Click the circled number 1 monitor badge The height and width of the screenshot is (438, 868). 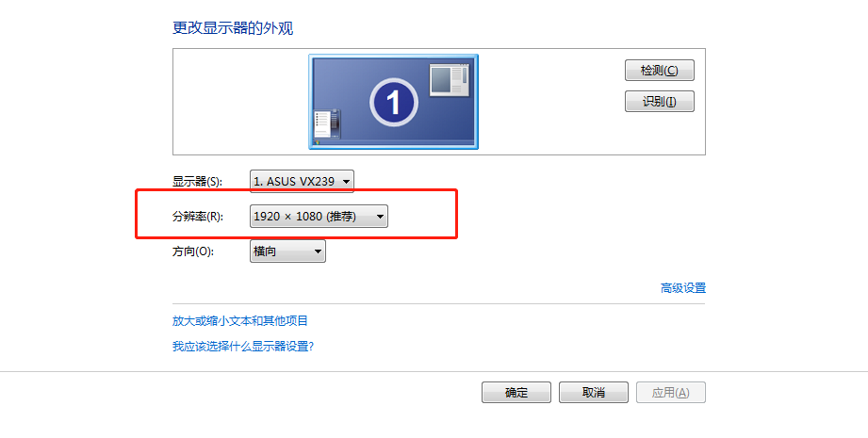(x=394, y=103)
